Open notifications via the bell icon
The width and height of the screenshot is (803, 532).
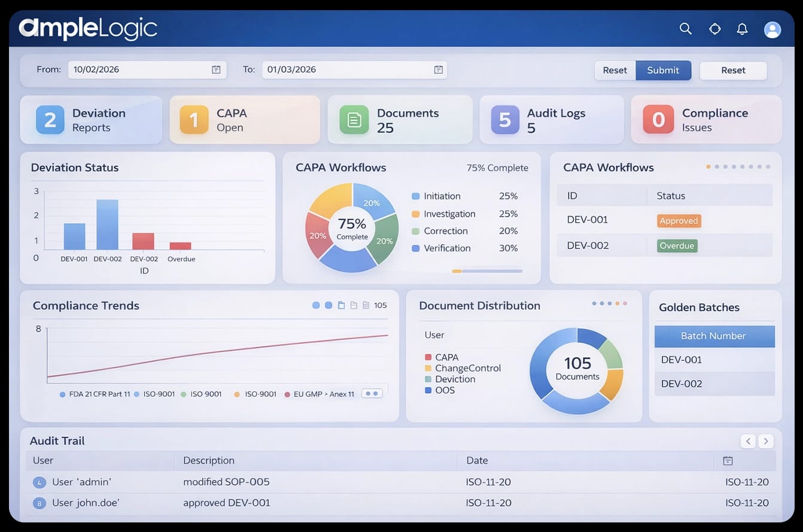[743, 29]
